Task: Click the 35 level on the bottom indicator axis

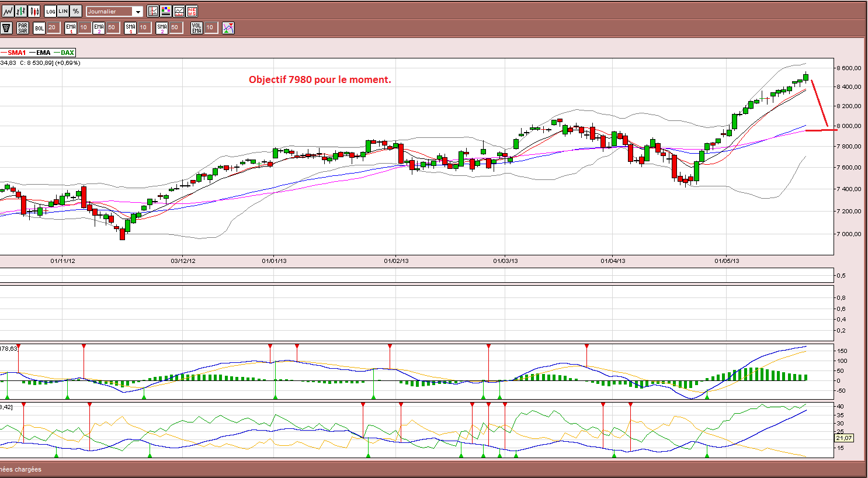Action: 841,415
